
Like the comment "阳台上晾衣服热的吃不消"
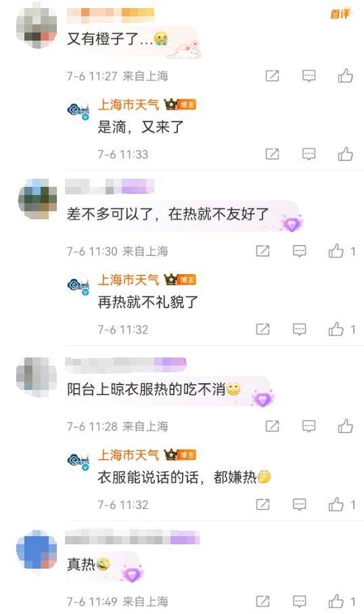345,426
